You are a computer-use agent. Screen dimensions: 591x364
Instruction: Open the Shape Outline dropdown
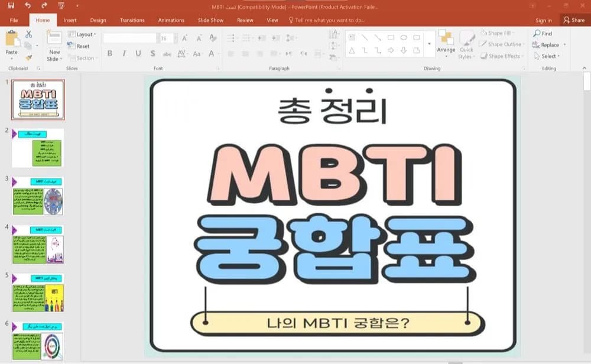point(502,44)
